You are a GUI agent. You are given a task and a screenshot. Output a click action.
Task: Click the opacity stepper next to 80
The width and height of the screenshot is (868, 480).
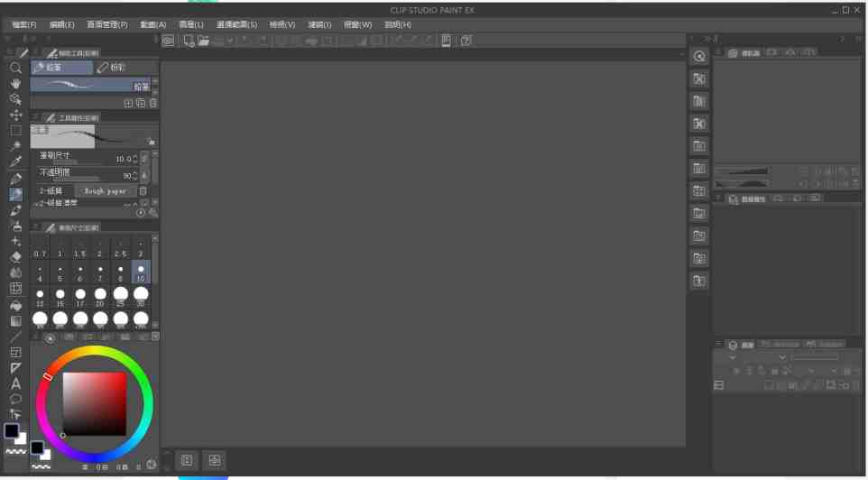135,176
